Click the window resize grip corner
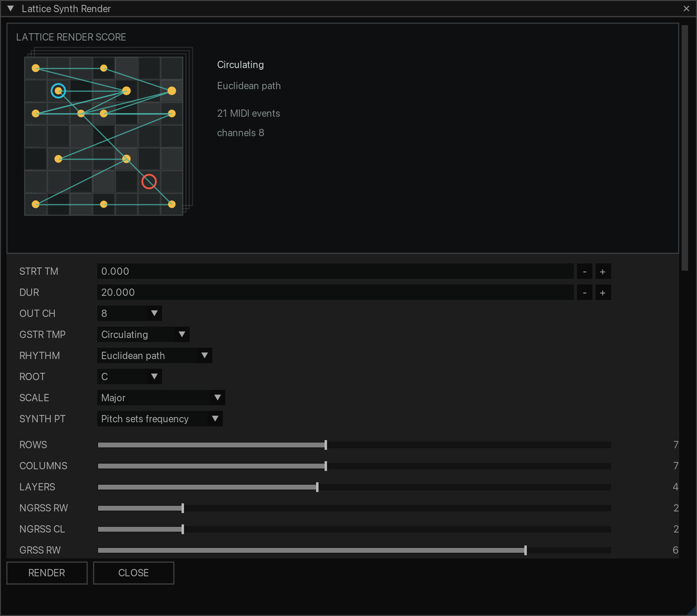Image resolution: width=697 pixels, height=616 pixels. pos(692,611)
